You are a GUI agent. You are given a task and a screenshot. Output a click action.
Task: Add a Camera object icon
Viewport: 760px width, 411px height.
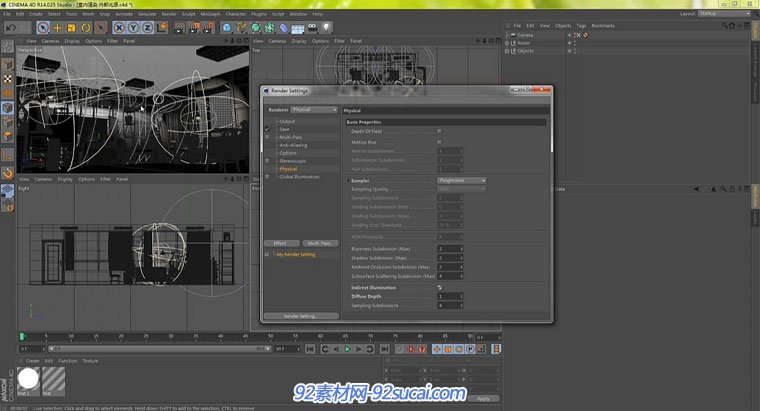[x=312, y=28]
